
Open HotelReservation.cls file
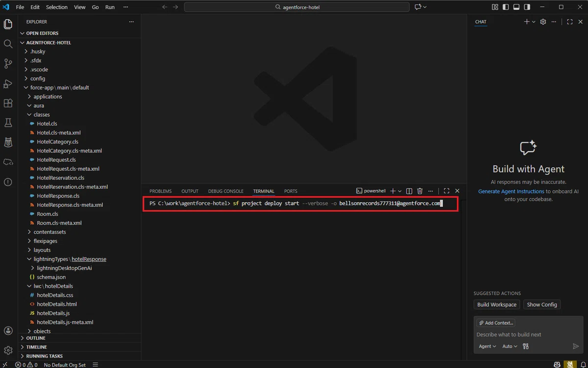(60, 178)
